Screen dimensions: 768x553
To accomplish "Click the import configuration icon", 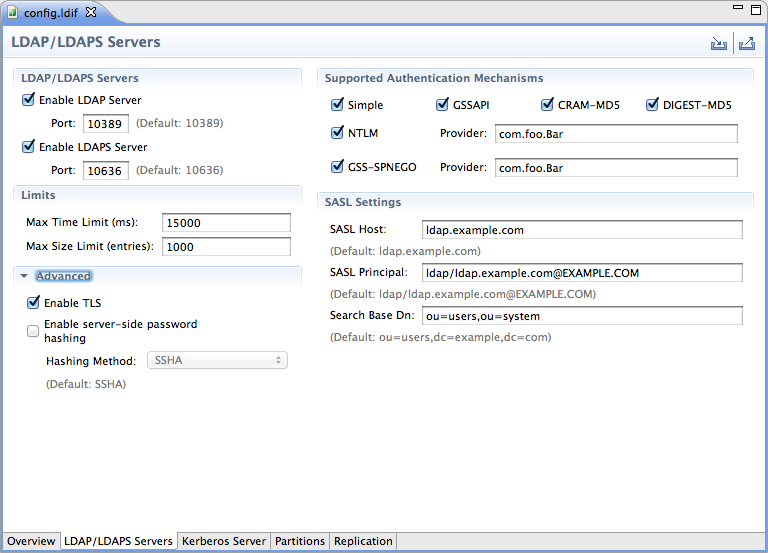I will pos(718,44).
